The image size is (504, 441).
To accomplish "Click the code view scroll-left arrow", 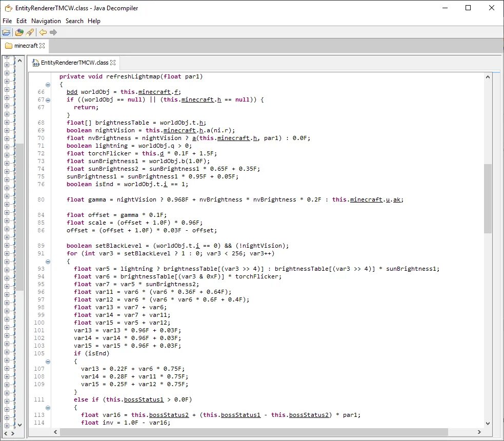I will coord(55,432).
